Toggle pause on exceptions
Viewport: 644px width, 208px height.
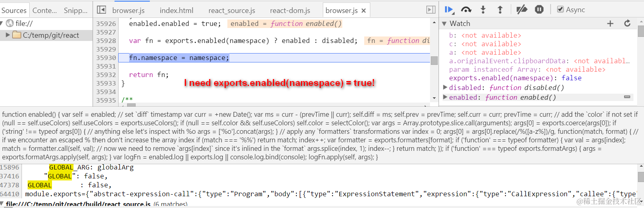point(539,9)
